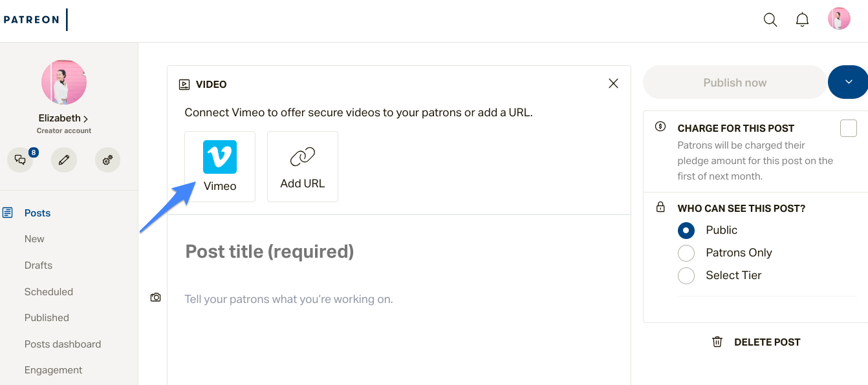This screenshot has height=385, width=868.
Task: Choose the Select Tier radio option
Action: pyautogui.click(x=686, y=275)
